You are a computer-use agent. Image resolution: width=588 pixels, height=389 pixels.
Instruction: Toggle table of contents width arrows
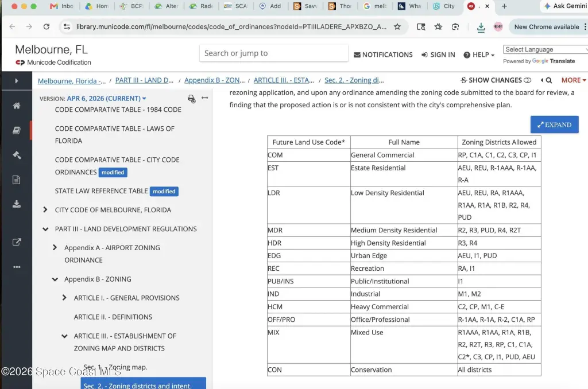[x=205, y=98]
